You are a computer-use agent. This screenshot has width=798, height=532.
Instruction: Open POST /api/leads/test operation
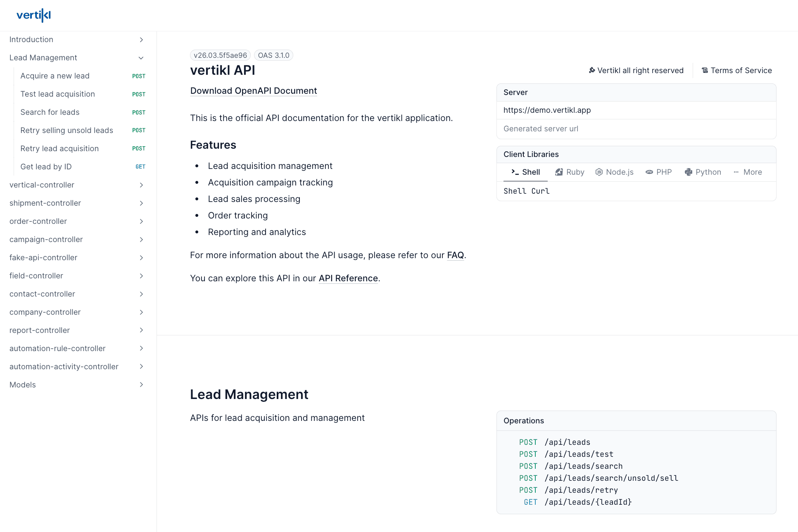click(x=566, y=454)
